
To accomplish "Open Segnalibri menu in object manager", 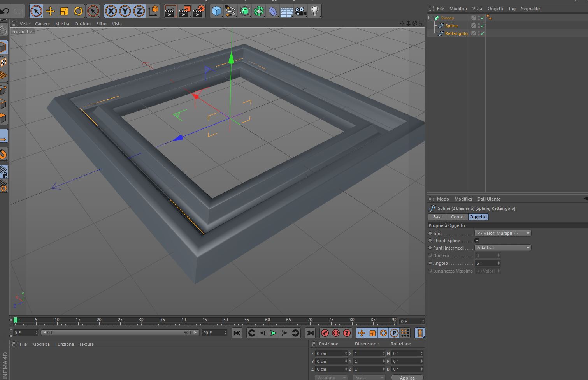I will (531, 9).
